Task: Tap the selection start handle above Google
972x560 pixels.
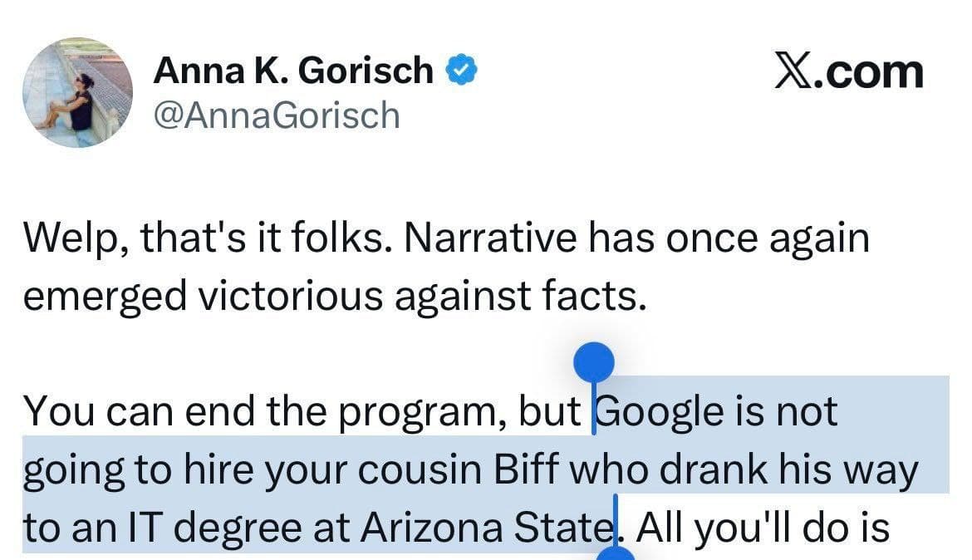Action: point(594,361)
